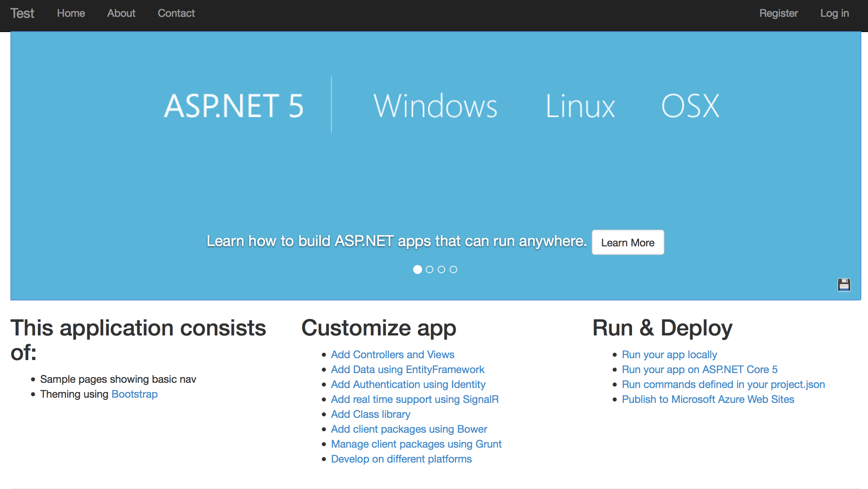Click the Learn how to build caption
This screenshot has height=489, width=868.
pyautogui.click(x=397, y=241)
